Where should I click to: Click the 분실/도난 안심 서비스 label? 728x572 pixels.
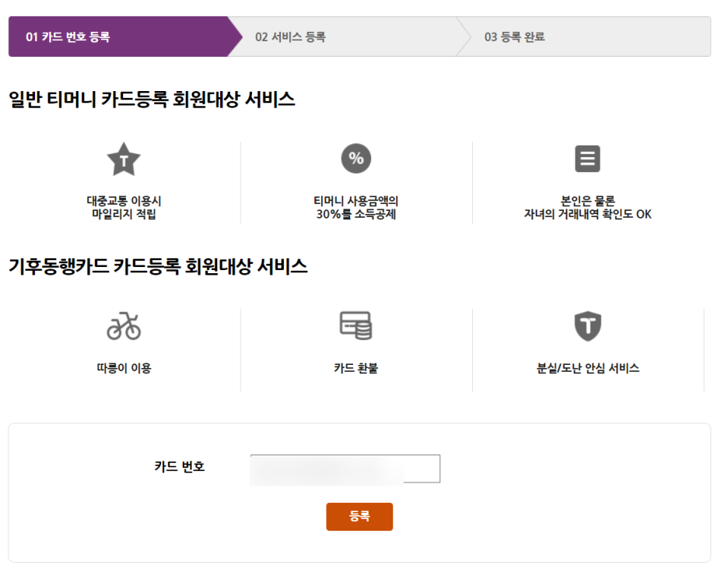588,368
